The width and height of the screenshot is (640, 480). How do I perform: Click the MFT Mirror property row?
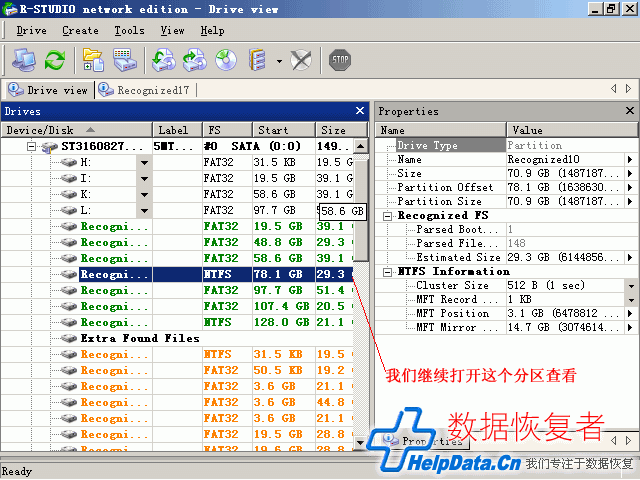click(506, 328)
